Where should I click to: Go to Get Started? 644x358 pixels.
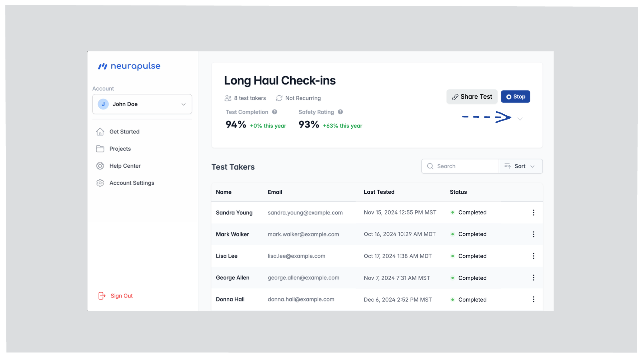124,132
